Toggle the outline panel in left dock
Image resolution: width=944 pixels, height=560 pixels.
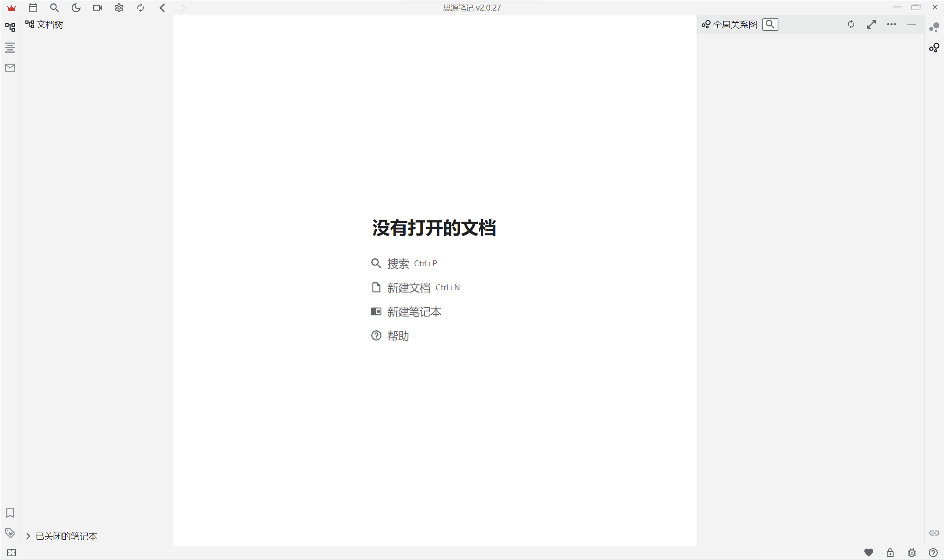[10, 48]
